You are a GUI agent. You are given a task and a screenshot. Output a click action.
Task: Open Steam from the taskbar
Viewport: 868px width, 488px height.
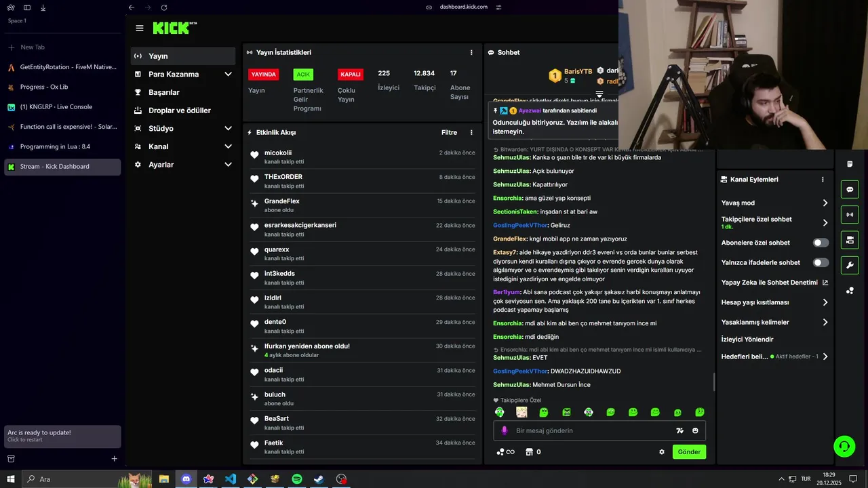pyautogui.click(x=319, y=479)
